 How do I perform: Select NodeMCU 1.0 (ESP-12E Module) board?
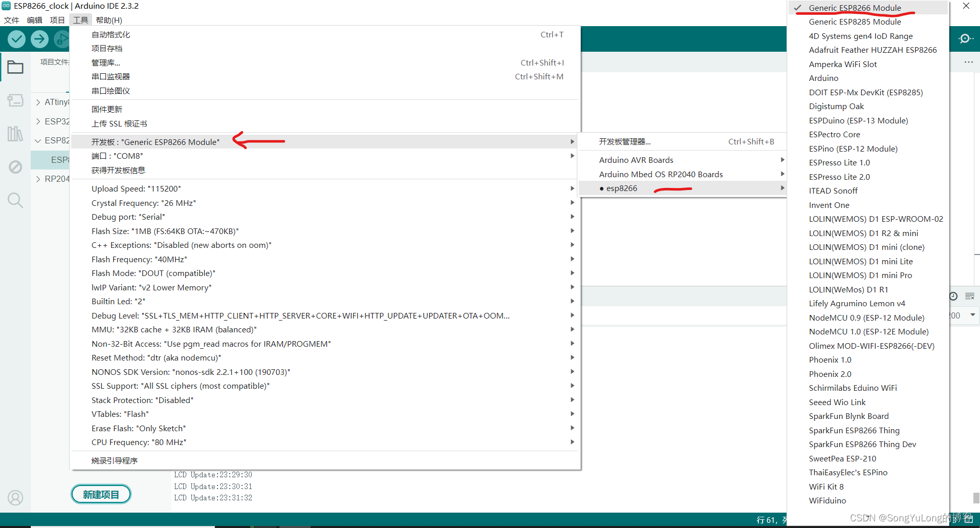point(868,332)
